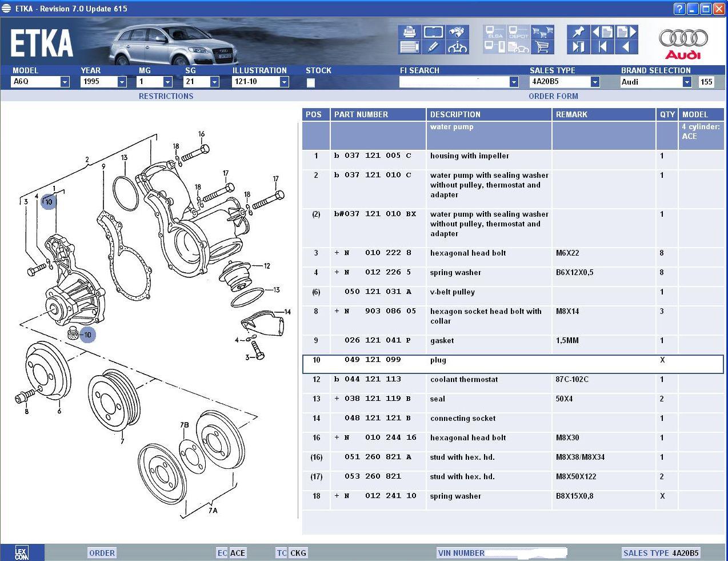Jump to first with skip-back icon
Image resolution: width=728 pixels, height=561 pixels.
[x=603, y=47]
